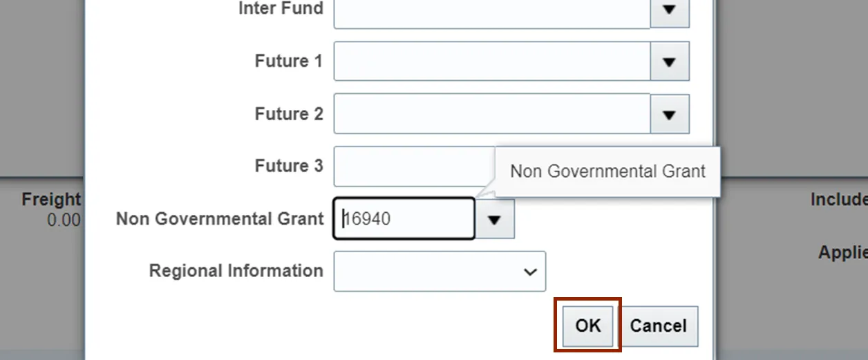This screenshot has width=868, height=360.
Task: Expand the Non Governmental Grant dropdown arrow
Action: click(494, 219)
